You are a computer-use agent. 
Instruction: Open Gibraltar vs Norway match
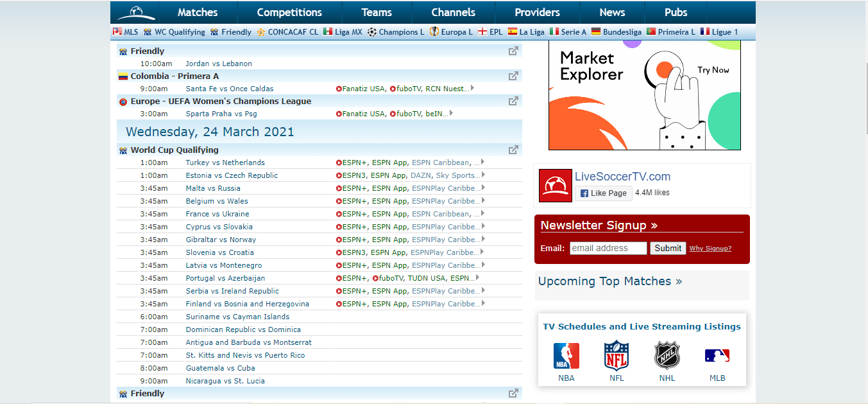[221, 240]
